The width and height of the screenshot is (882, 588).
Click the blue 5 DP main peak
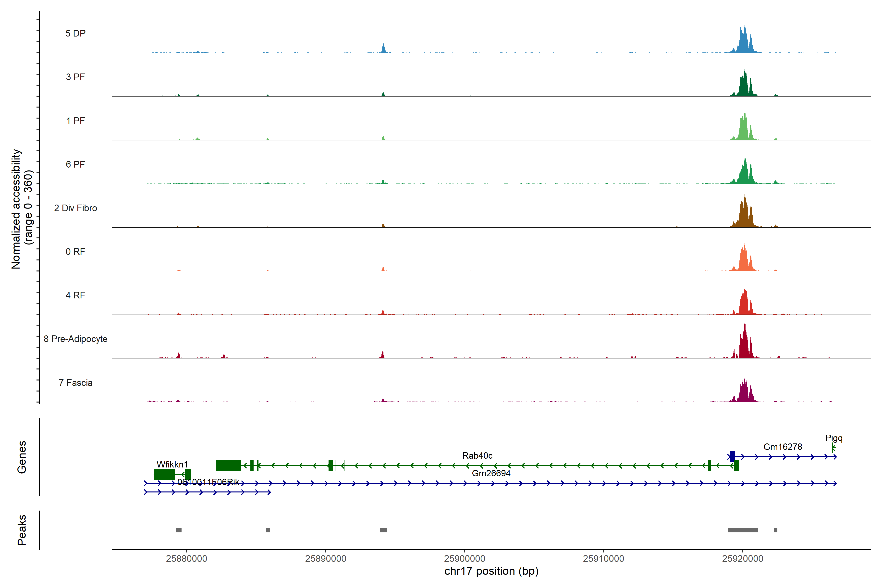click(x=744, y=41)
